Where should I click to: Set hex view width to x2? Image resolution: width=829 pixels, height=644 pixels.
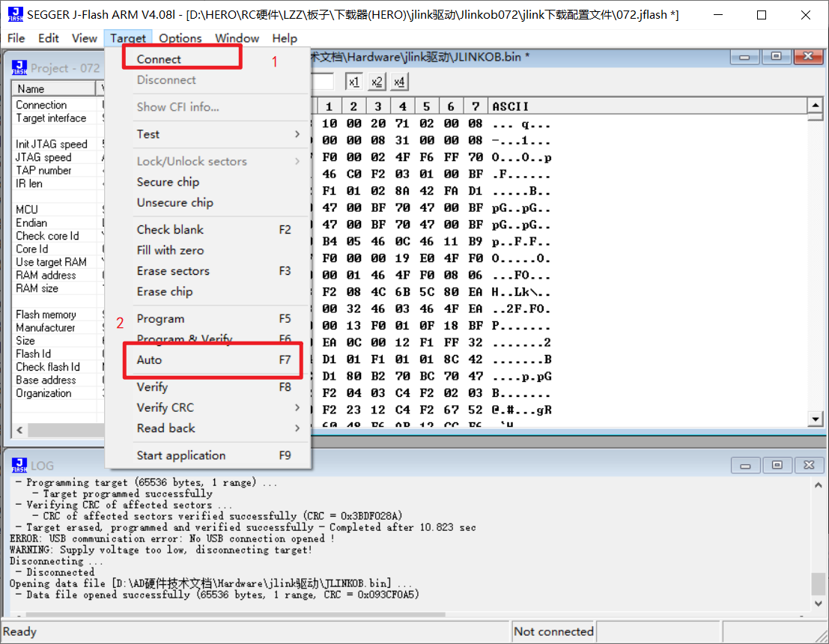tap(377, 82)
